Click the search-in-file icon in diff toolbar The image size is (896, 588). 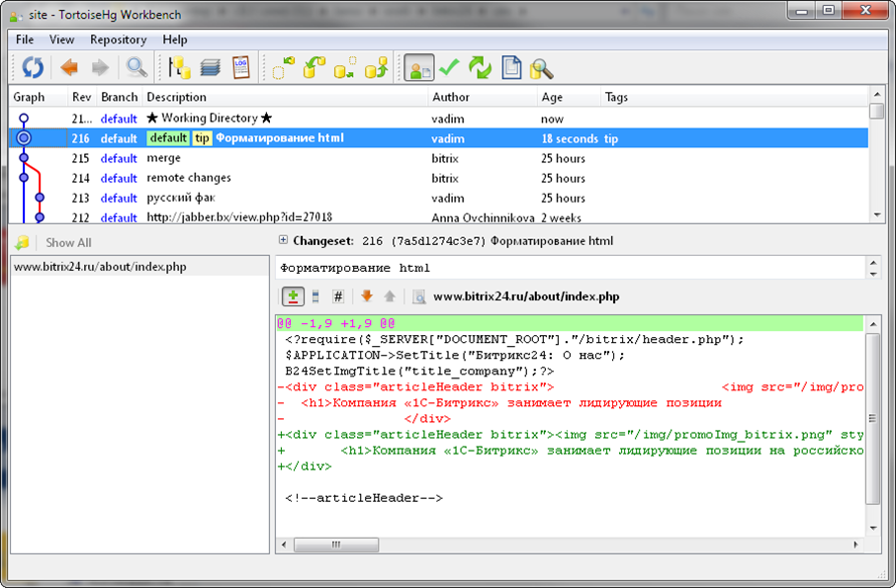(x=419, y=296)
